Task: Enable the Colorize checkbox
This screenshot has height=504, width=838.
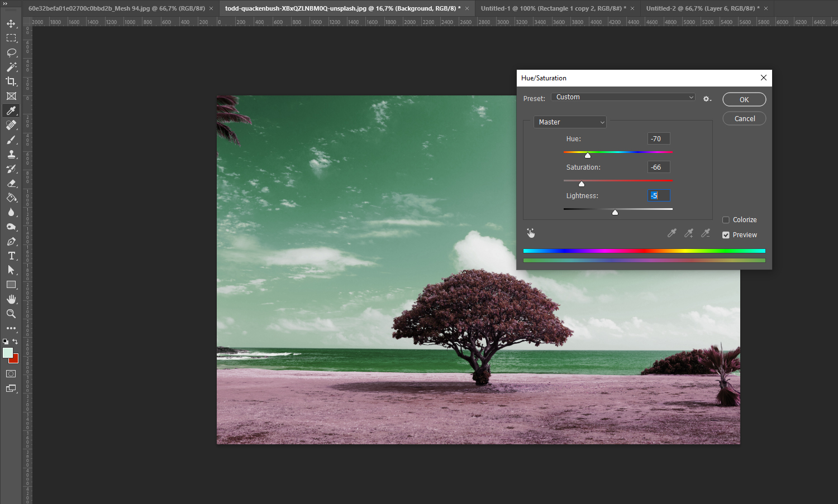Action: coord(726,220)
